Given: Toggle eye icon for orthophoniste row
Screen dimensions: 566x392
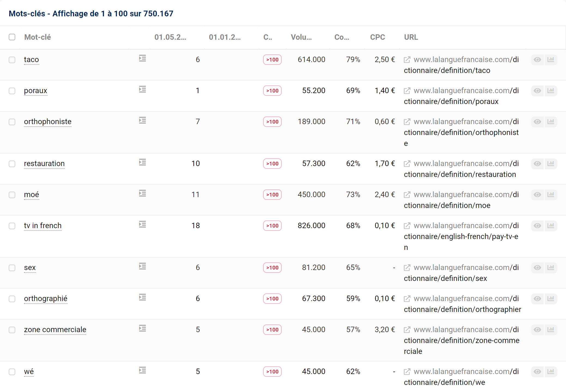Looking at the screenshot, I should 537,122.
